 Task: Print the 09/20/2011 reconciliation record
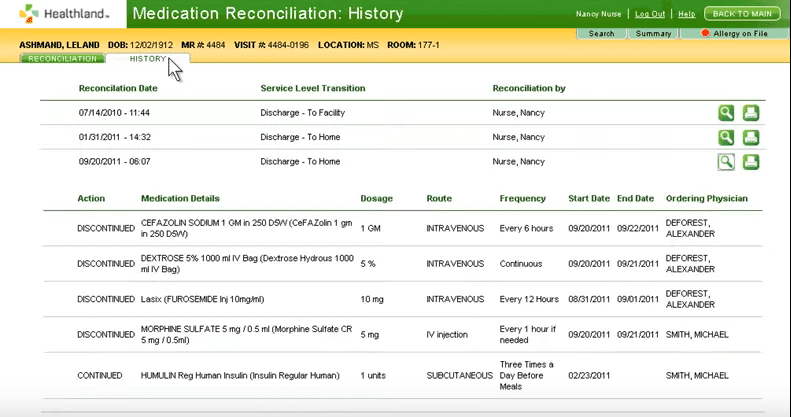[x=750, y=162]
